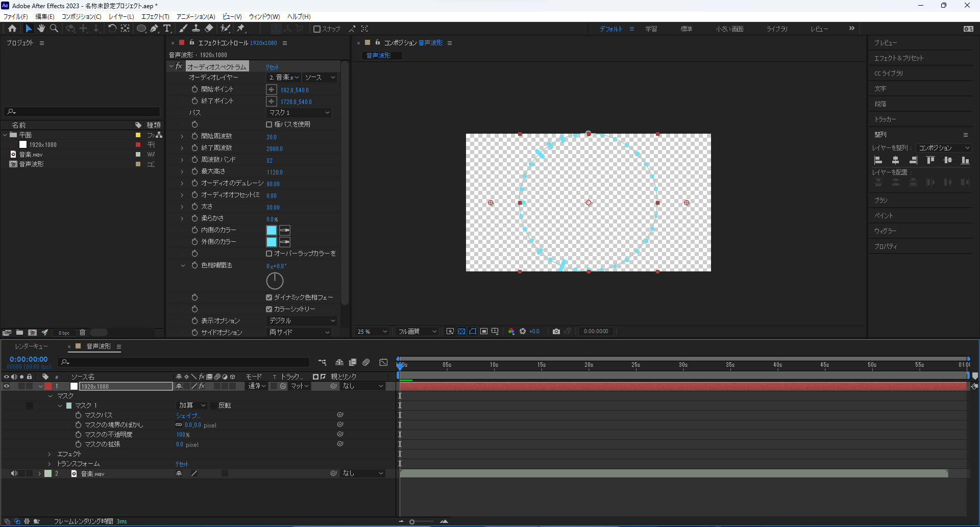
Task: Hide layer 1920x1080 with eye toggle
Action: point(7,386)
